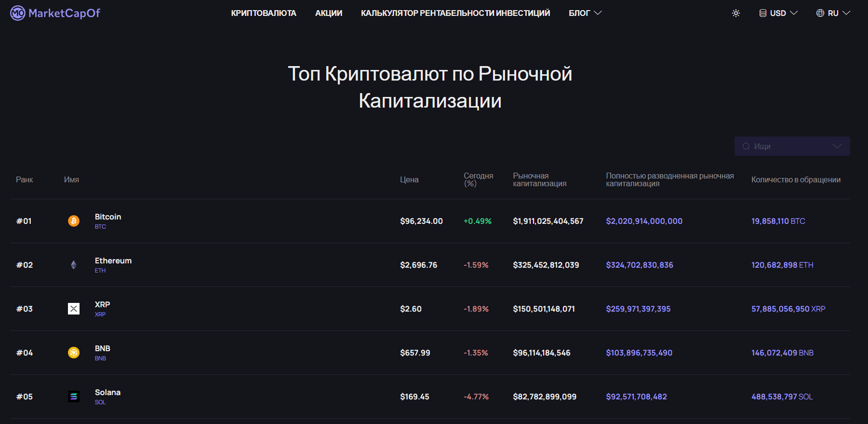Sort by the Цена column header
This screenshot has height=424, width=868.
click(x=409, y=179)
